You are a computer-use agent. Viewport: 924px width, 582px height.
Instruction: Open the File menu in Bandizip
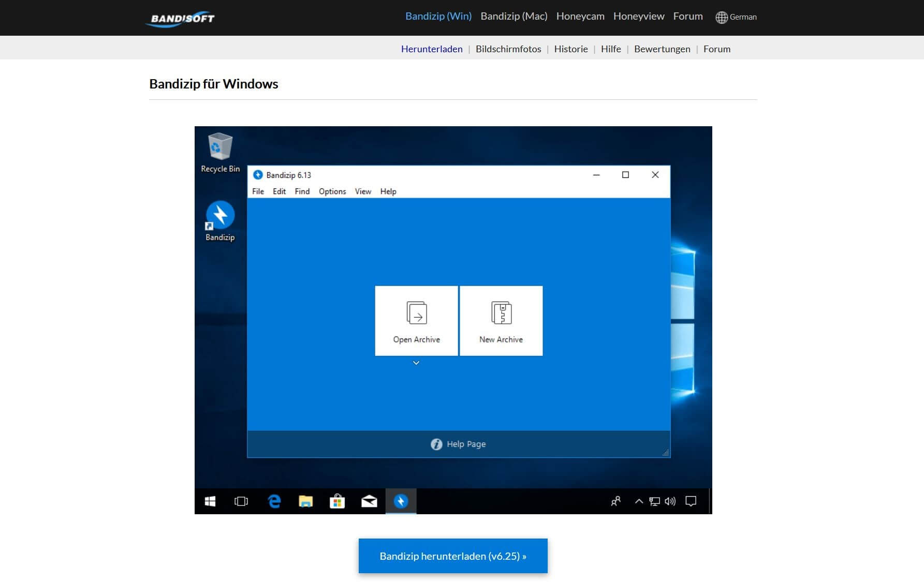click(x=258, y=191)
